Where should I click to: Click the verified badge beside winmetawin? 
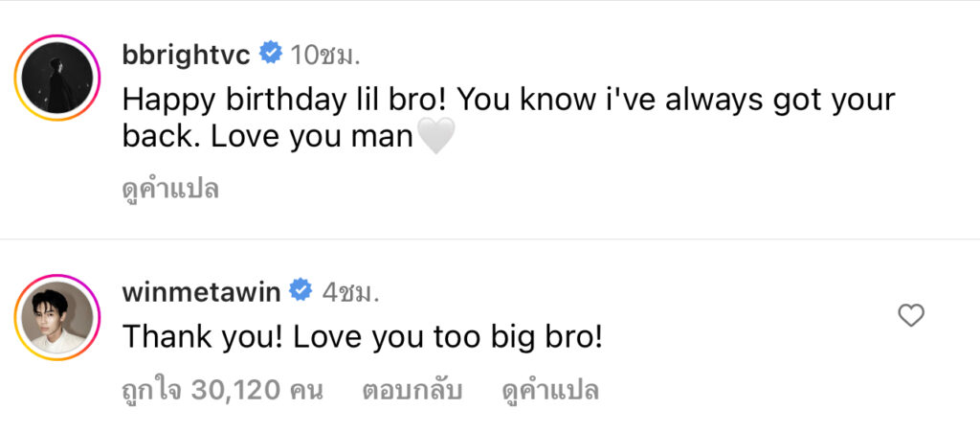pos(301,291)
